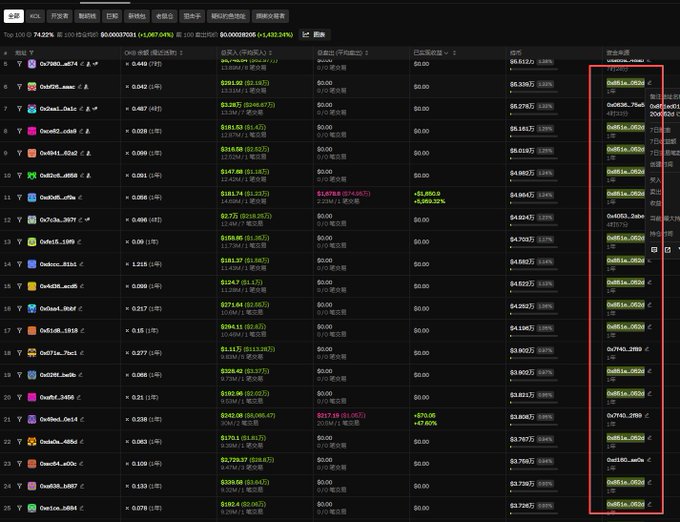Viewport: 680px width, 522px height.
Task: Select the Top 100 share value 74.22%
Action: 43,35
